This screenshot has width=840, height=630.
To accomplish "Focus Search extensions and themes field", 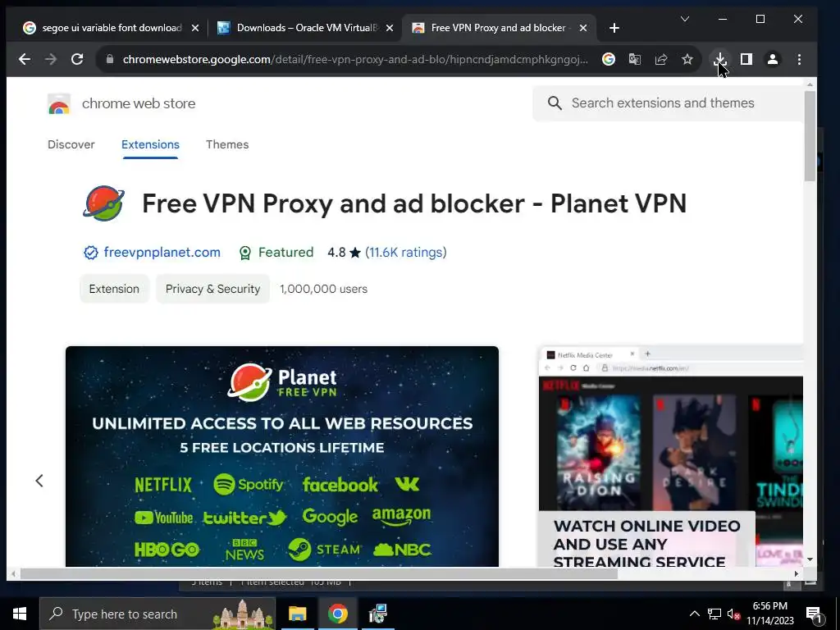I will pyautogui.click(x=668, y=103).
